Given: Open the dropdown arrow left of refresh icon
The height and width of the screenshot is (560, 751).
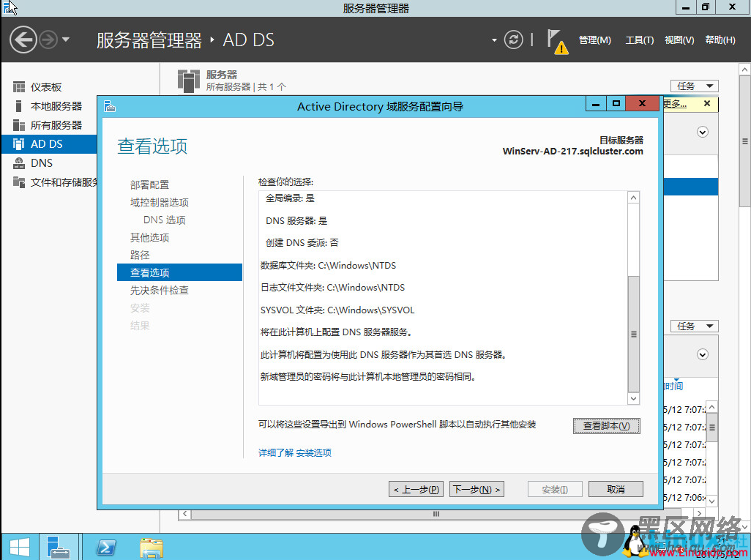Looking at the screenshot, I should pos(494,40).
